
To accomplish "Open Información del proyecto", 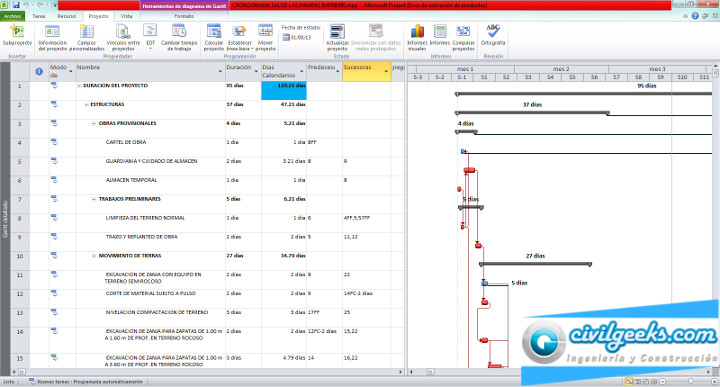I will pyautogui.click(x=52, y=38).
